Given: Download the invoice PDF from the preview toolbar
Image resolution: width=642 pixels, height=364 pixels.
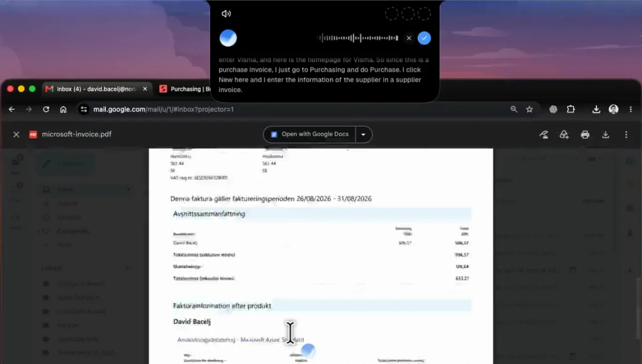Looking at the screenshot, I should tap(606, 135).
